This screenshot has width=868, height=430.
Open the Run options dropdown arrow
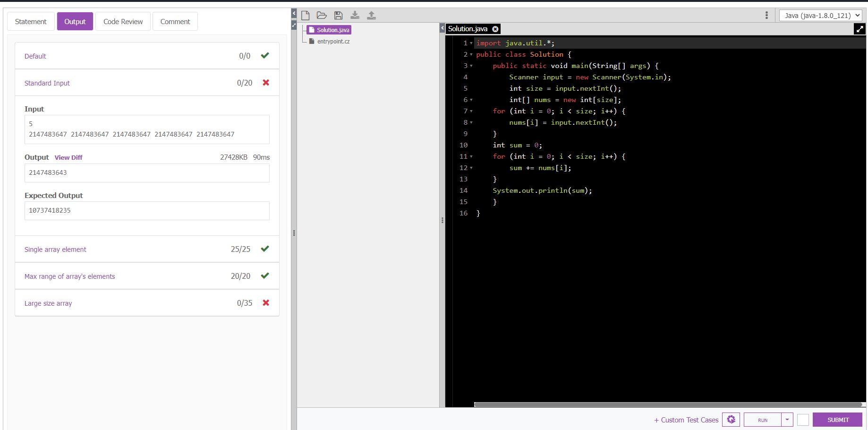(x=787, y=420)
